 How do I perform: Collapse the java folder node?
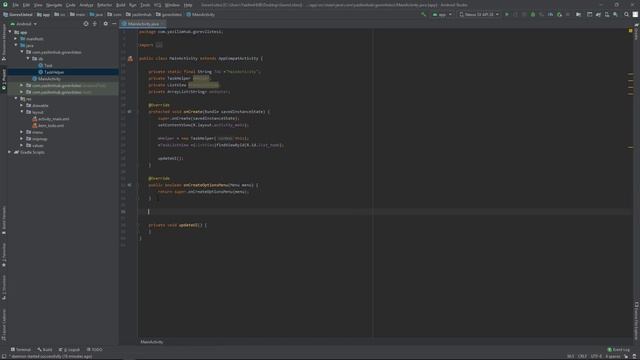tap(16, 45)
